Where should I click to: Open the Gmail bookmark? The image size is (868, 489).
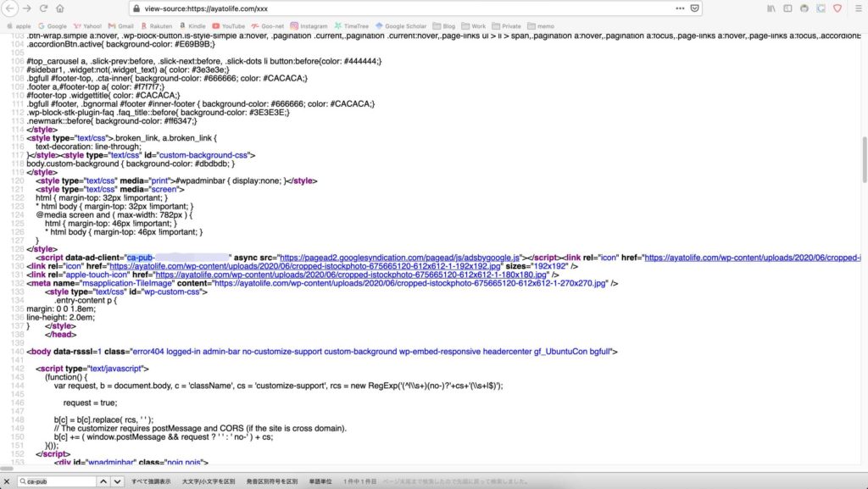(x=120, y=26)
